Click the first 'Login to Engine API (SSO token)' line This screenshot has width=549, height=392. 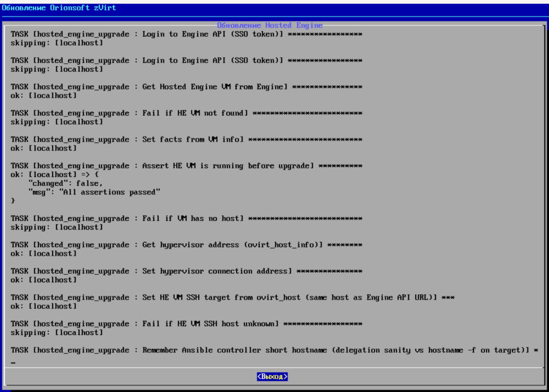(x=186, y=34)
